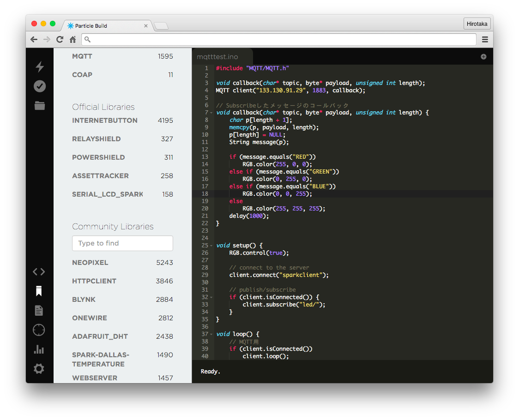Click the #include "MQTT/MQTT.h" line
The height and width of the screenshot is (420, 519).
(253, 68)
